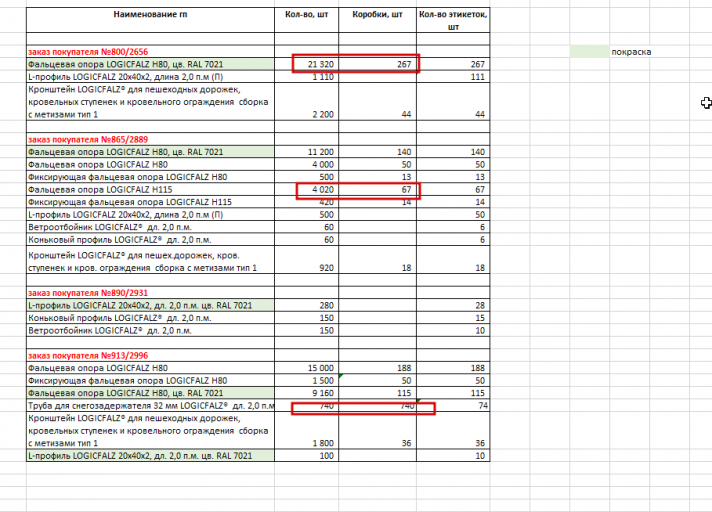
Task: Select the Коробки cell "267" next to 21 320
Action: click(x=377, y=64)
